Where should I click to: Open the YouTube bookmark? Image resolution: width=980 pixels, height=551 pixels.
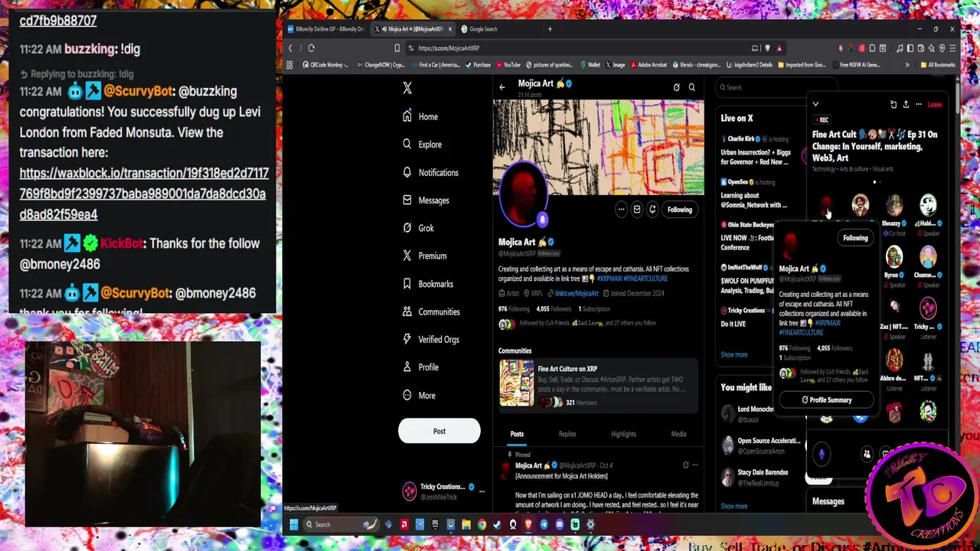pos(508,65)
